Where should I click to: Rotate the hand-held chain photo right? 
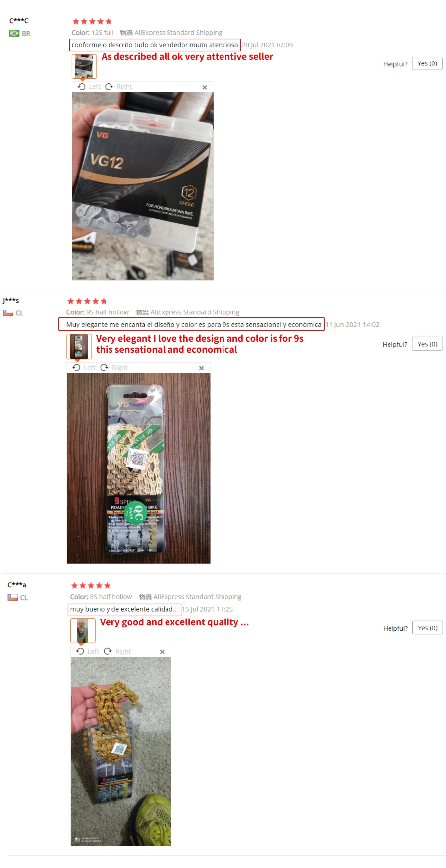click(x=117, y=651)
